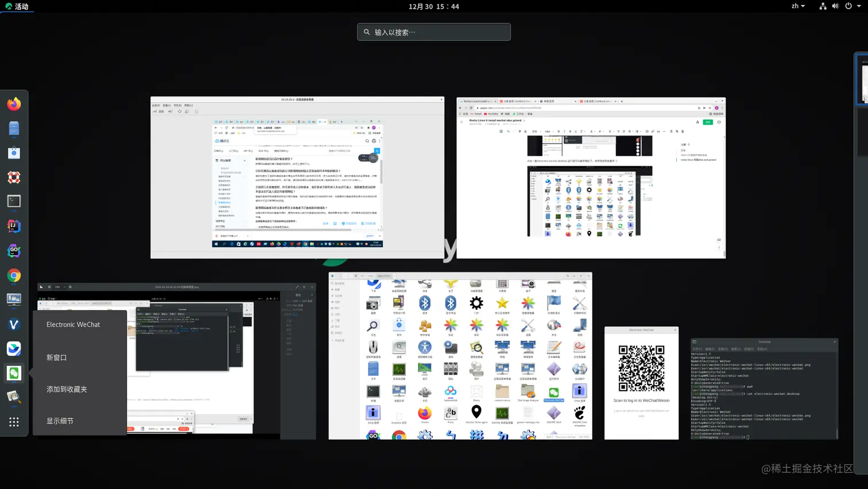Show all applications grid button
This screenshot has height=489, width=868.
(x=14, y=422)
